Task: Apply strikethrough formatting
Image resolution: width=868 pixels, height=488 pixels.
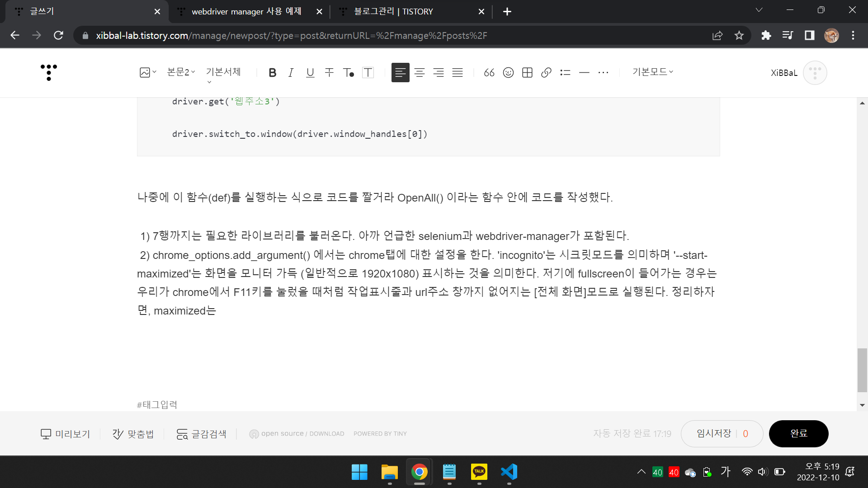Action: pos(329,72)
